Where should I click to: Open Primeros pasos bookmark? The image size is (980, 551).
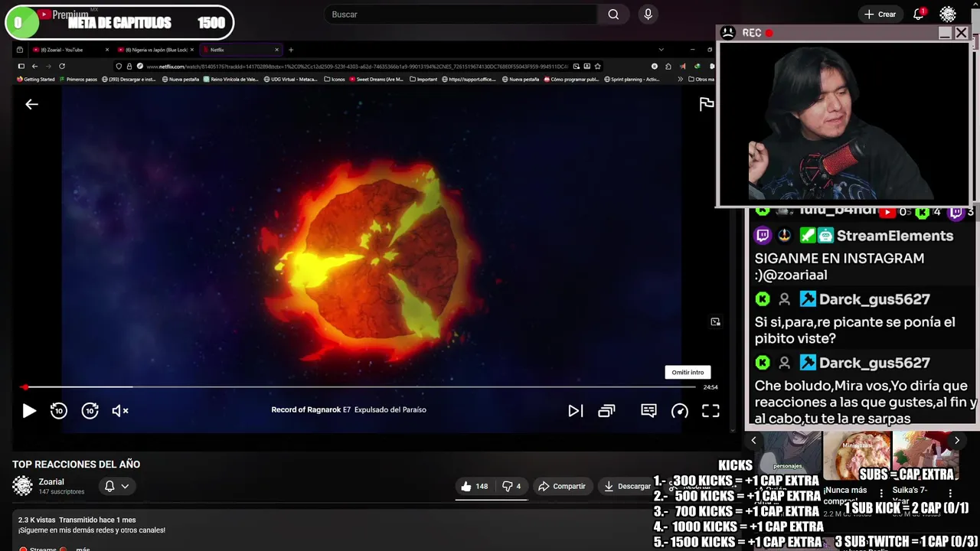click(x=78, y=79)
